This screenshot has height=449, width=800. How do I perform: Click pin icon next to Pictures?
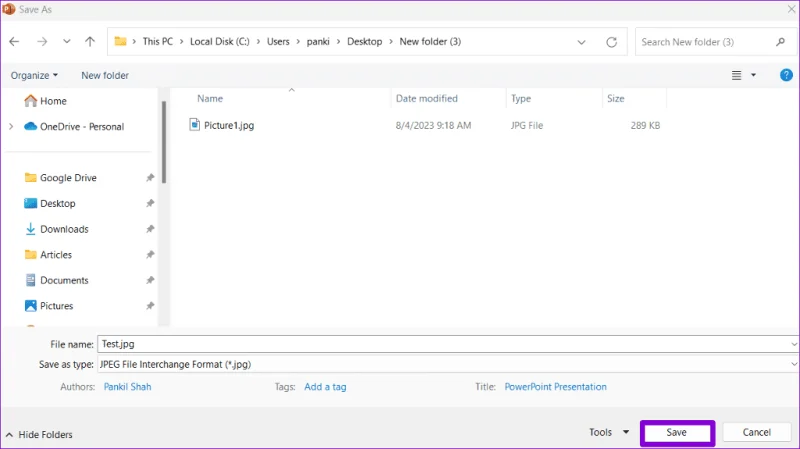(150, 306)
